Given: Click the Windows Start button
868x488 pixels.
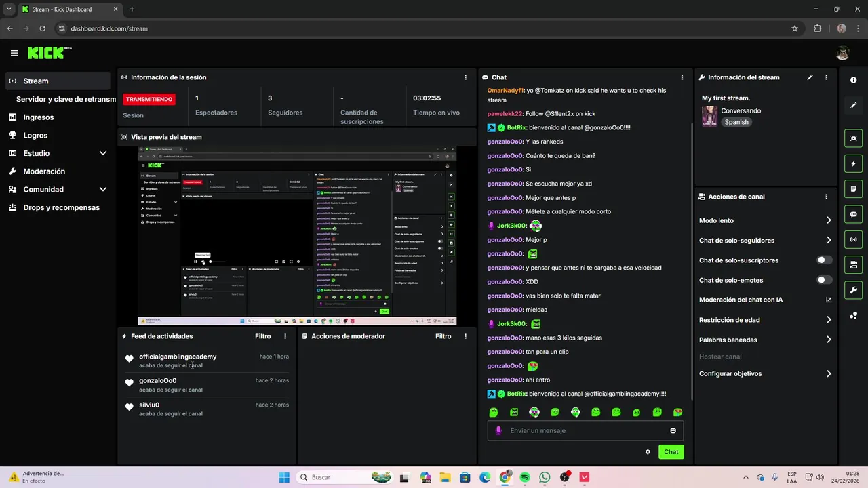Looking at the screenshot, I should tap(284, 477).
